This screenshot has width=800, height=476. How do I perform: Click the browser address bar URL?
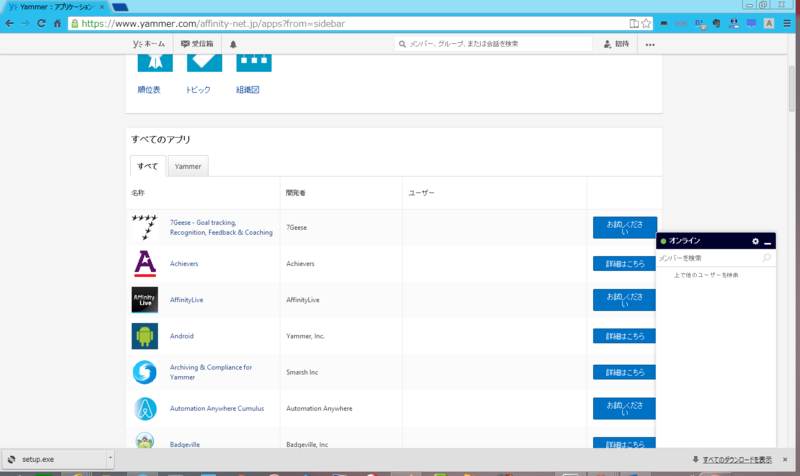(213, 23)
